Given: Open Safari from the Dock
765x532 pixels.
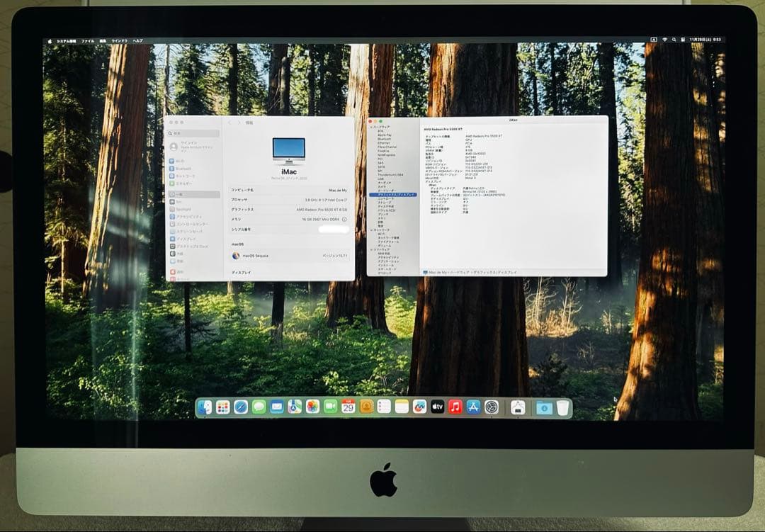Looking at the screenshot, I should (x=239, y=407).
